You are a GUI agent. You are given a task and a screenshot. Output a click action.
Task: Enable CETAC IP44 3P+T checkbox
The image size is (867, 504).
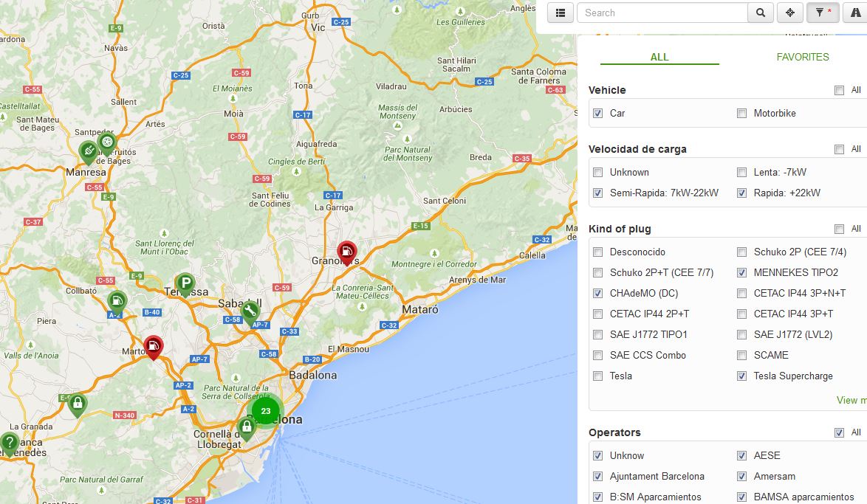click(x=741, y=314)
